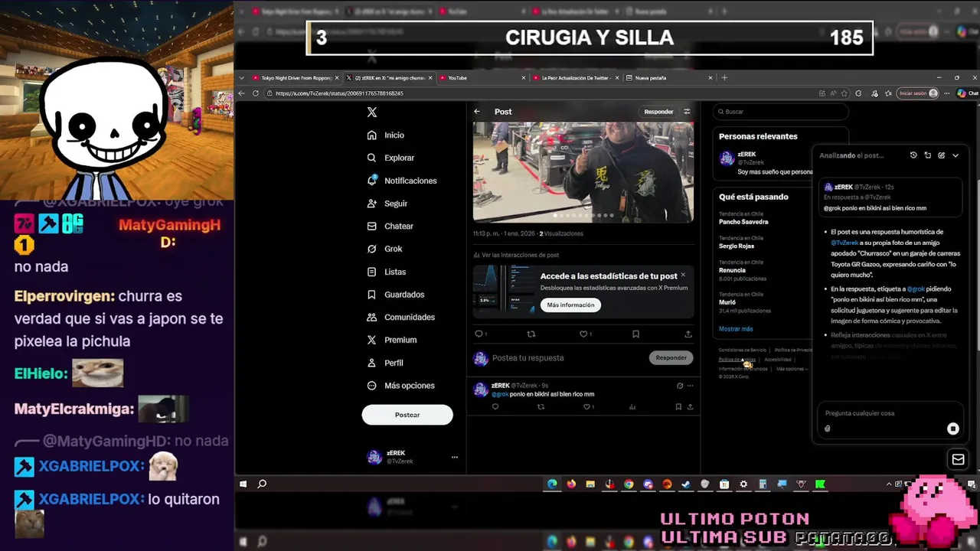The image size is (980, 551).
Task: Open Explorar in X sidebar
Action: (390, 158)
